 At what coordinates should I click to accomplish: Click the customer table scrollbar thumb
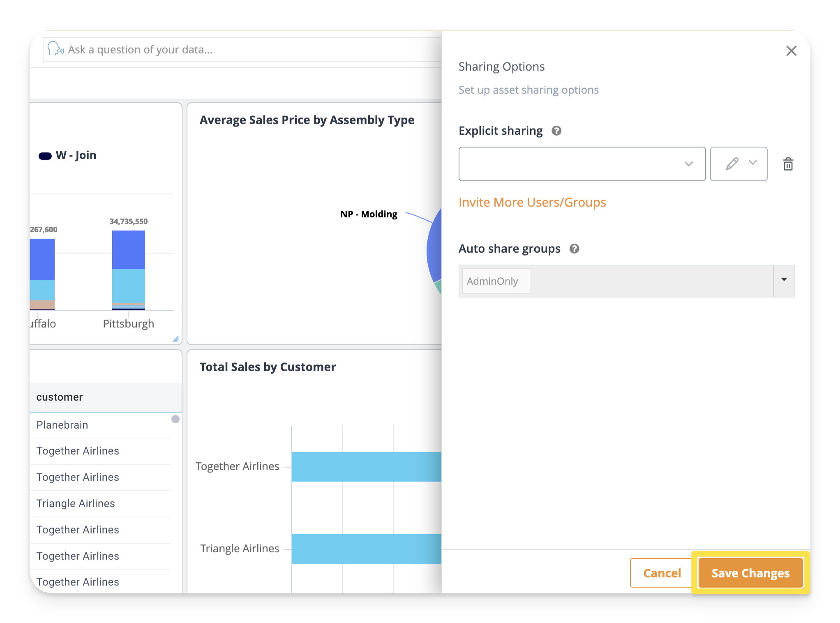(175, 419)
